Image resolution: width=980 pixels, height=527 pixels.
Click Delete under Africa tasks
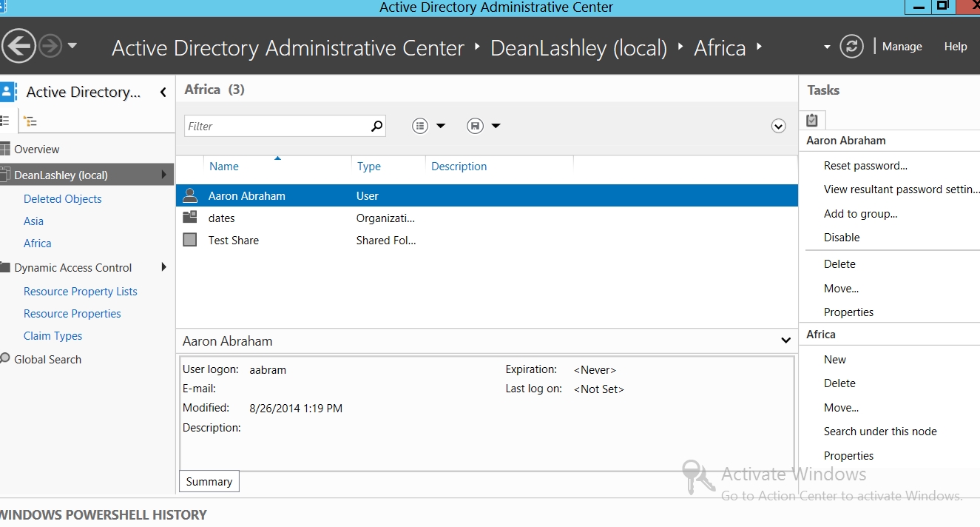pos(839,383)
